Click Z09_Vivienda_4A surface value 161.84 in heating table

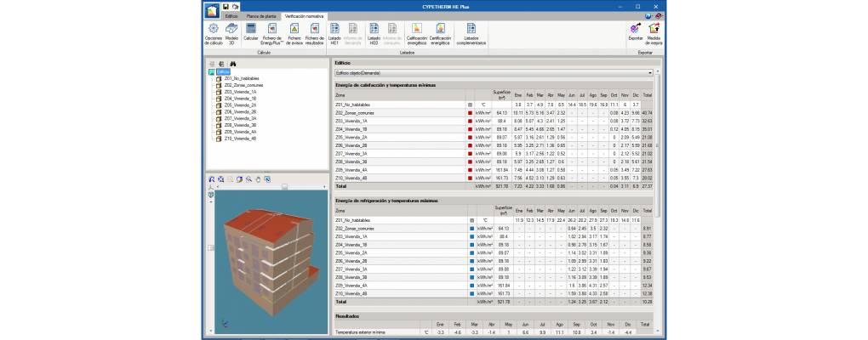pyautogui.click(x=503, y=170)
